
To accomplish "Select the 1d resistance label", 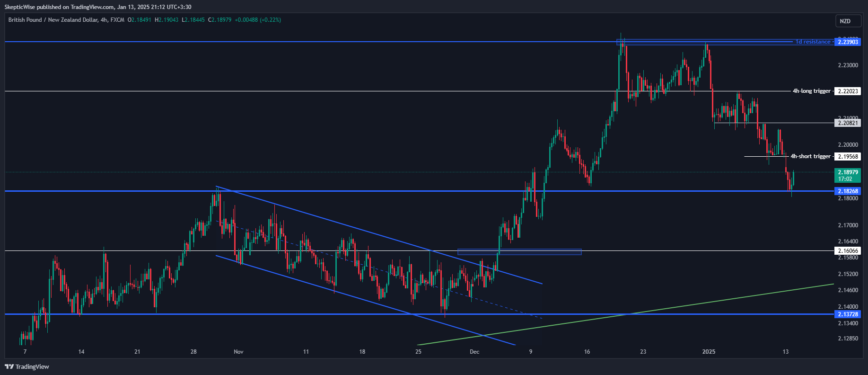I will point(813,42).
